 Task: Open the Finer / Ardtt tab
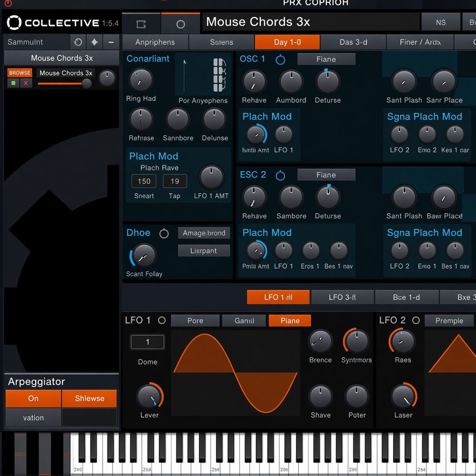(x=420, y=42)
